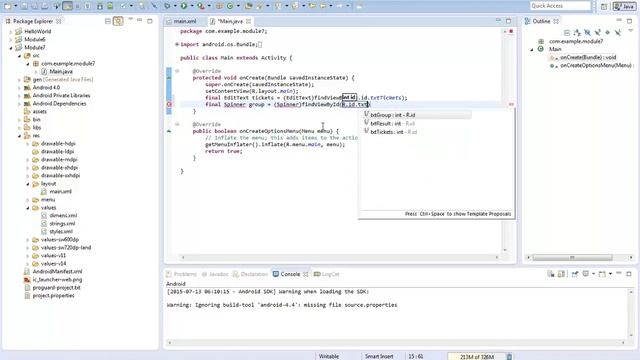
Task: Click the New Java Class green C icon
Action: 230,6
